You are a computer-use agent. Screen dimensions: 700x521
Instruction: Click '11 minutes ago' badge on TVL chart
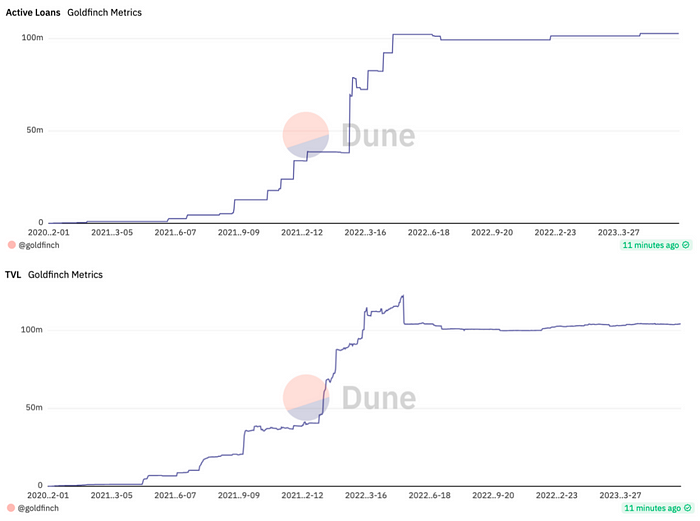pyautogui.click(x=650, y=508)
